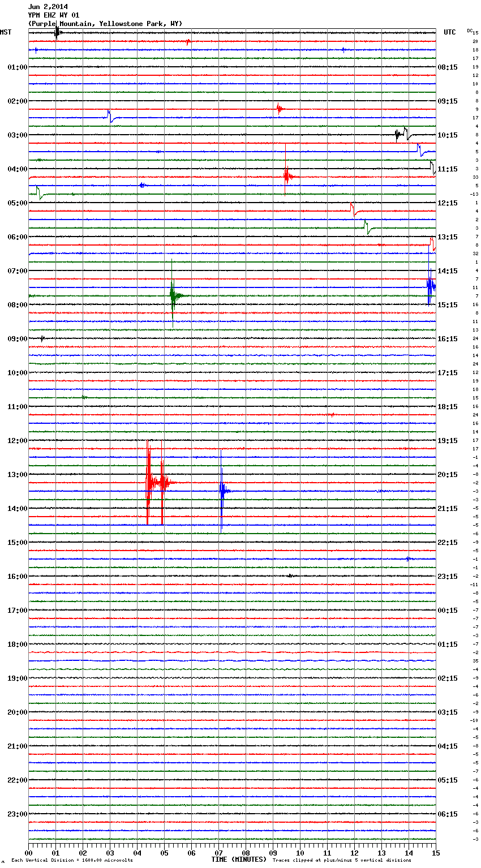Select the Purple Mountain station location text
481x868 pixels.
pyautogui.click(x=105, y=24)
